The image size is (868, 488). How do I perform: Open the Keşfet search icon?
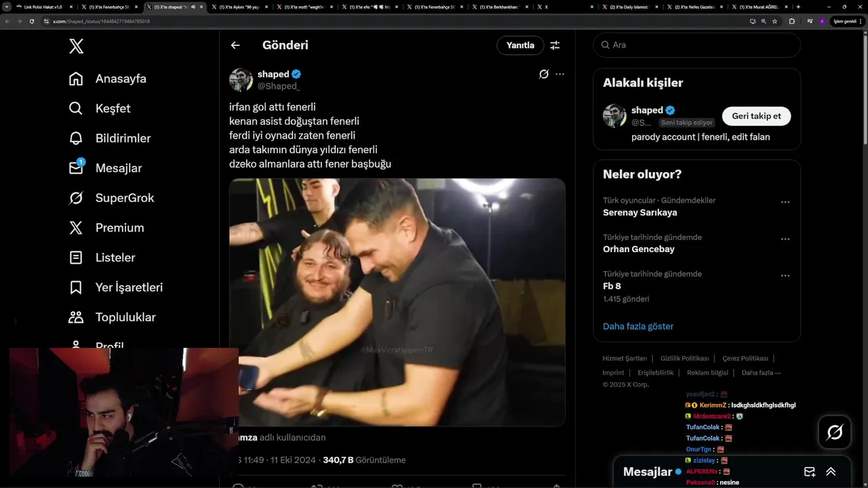76,108
